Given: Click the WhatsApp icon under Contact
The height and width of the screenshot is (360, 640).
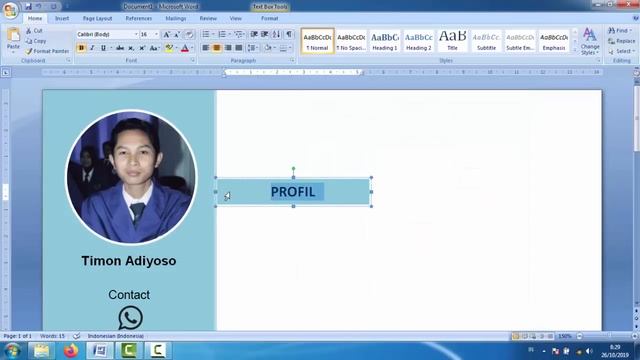Looking at the screenshot, I should (130, 317).
